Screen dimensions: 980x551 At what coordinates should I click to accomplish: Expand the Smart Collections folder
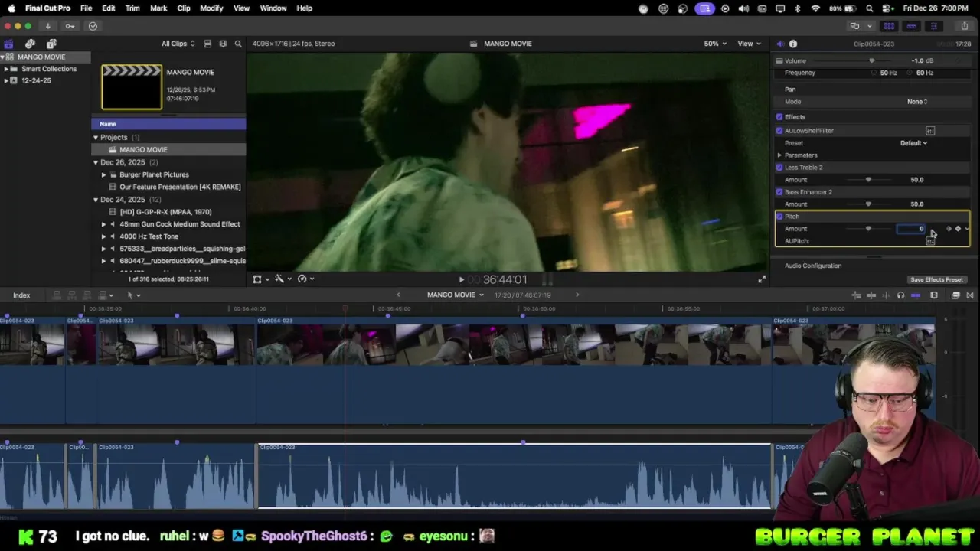click(6, 69)
